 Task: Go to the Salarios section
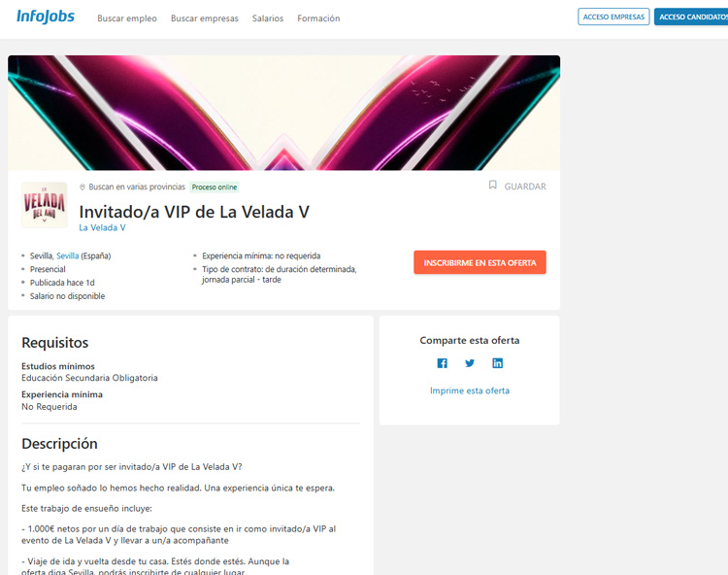[x=268, y=18]
